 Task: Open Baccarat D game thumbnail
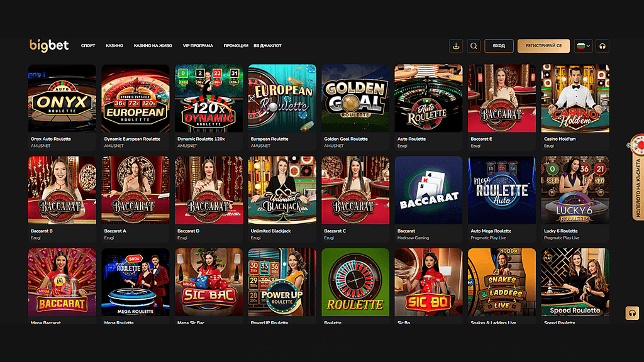[x=209, y=190]
